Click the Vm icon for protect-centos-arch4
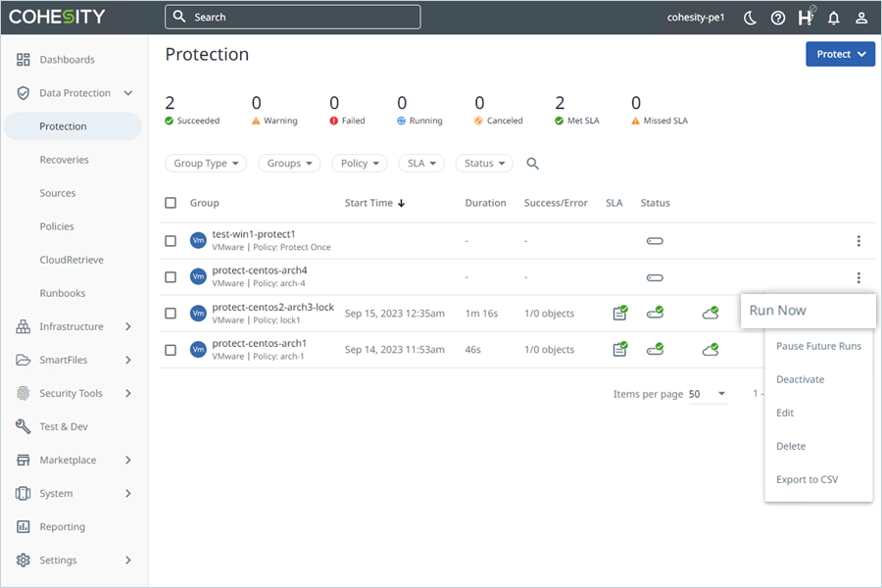The width and height of the screenshot is (882, 588). 198,276
